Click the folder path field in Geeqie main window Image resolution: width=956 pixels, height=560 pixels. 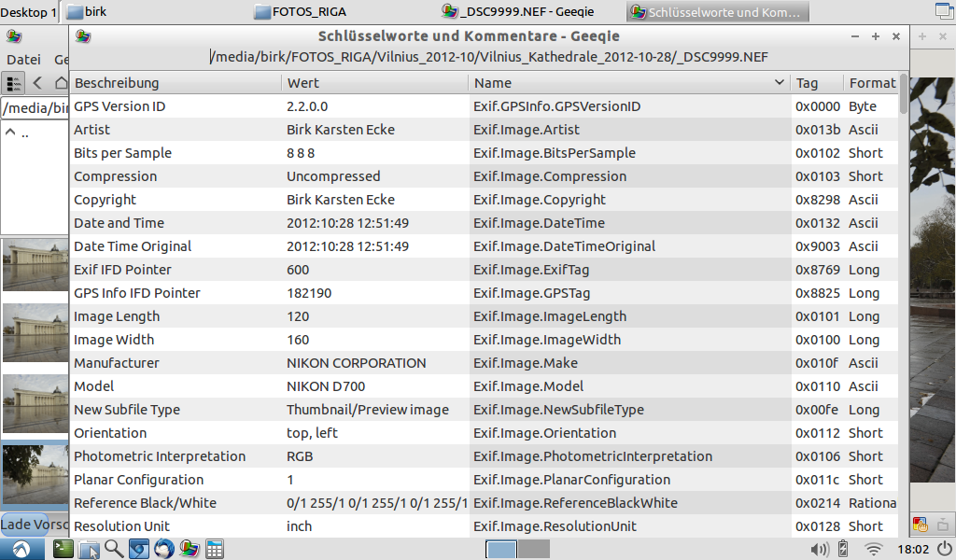click(x=35, y=108)
